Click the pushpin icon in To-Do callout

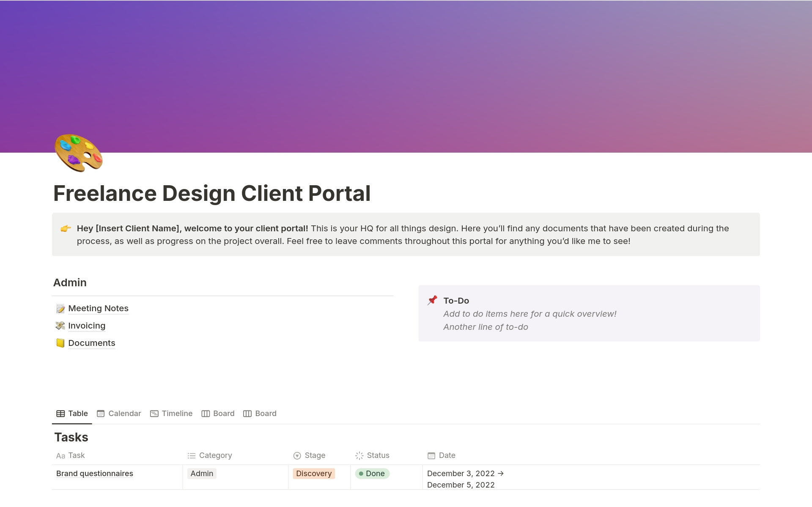[x=432, y=301]
